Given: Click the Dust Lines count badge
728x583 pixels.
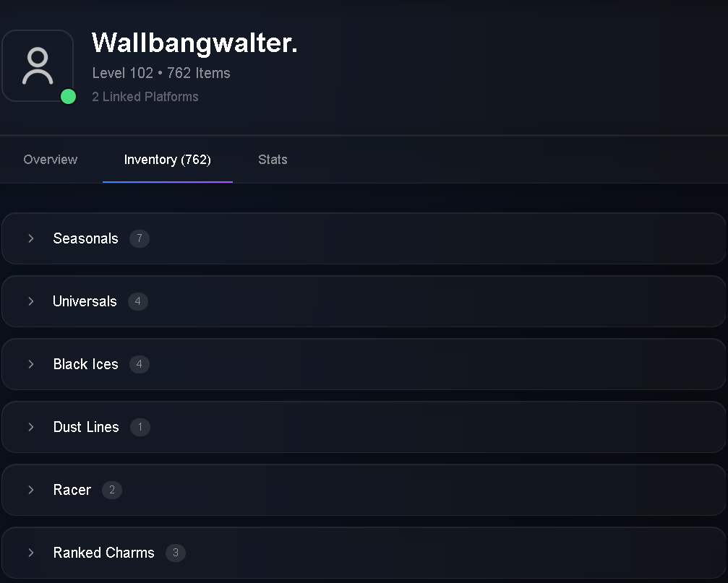Looking at the screenshot, I should tap(140, 427).
